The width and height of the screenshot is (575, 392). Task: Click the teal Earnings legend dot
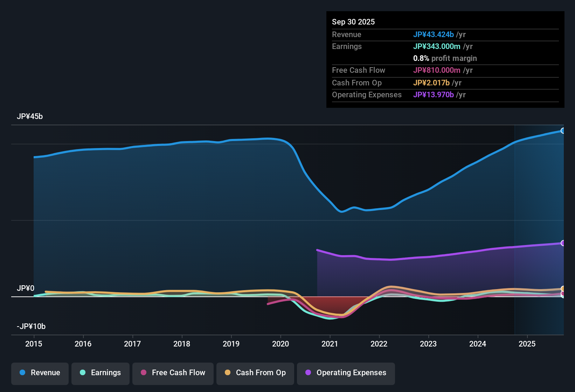[83, 373]
